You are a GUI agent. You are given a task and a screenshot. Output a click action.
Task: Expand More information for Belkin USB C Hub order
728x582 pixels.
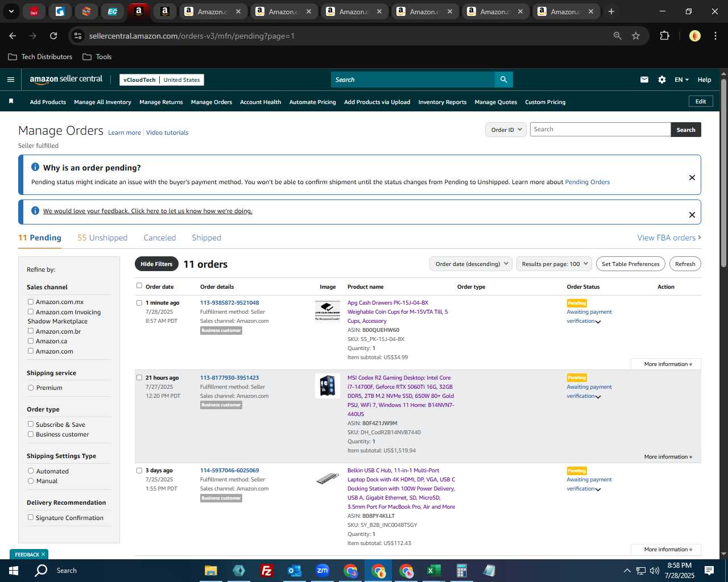(668, 549)
